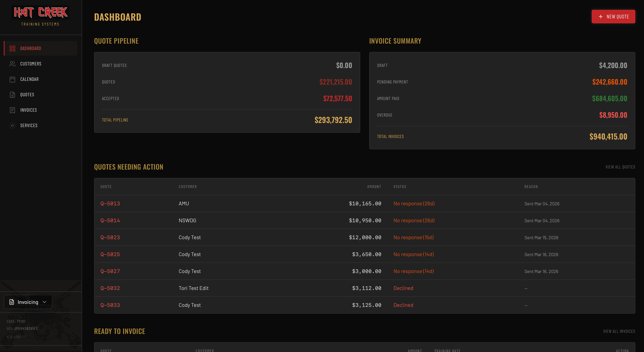
Task: Click the Customers people icon
Action: pyautogui.click(x=12, y=64)
